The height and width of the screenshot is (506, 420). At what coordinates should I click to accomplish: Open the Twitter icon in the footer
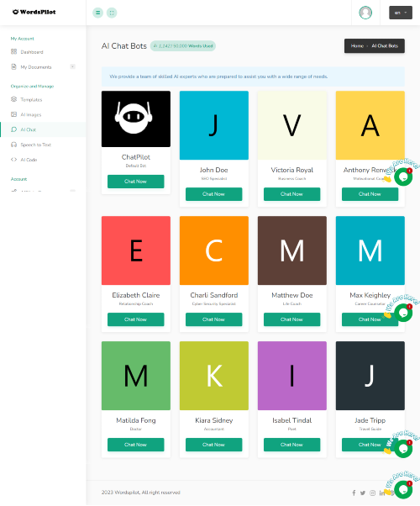click(363, 493)
